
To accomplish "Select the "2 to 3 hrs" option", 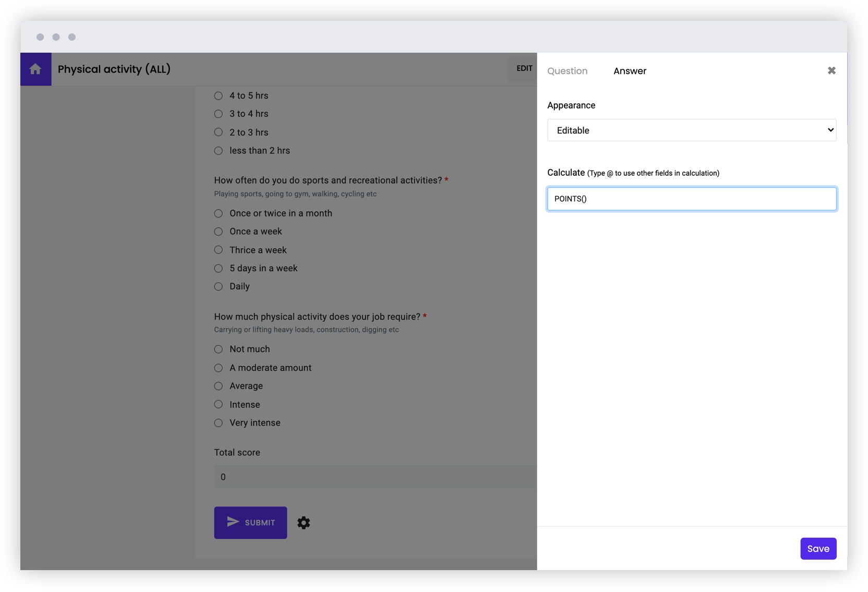I will point(218,132).
